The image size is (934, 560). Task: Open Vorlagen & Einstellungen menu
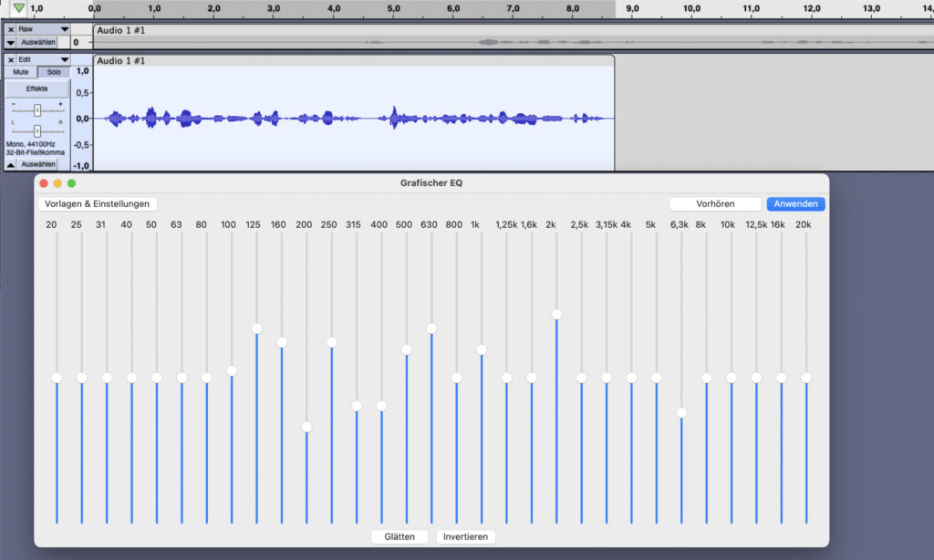(x=97, y=203)
